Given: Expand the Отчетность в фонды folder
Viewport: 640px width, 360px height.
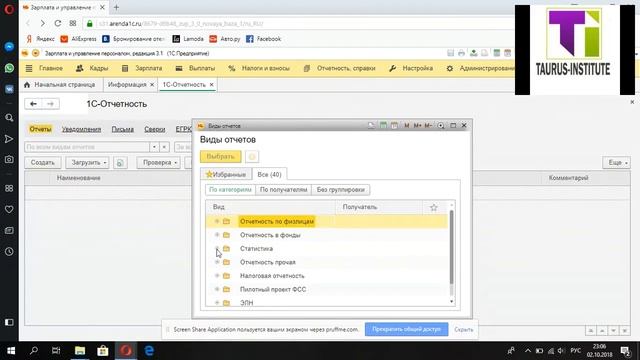Looking at the screenshot, I should coord(217,235).
